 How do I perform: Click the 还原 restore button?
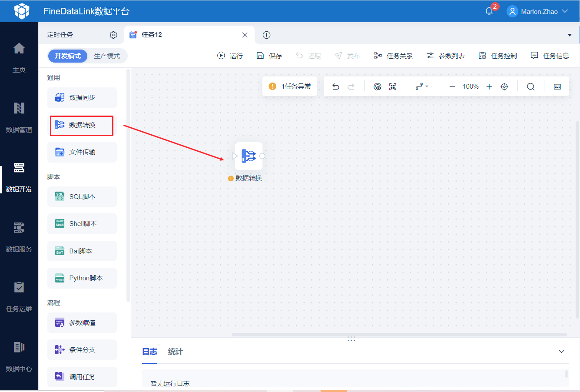click(308, 56)
